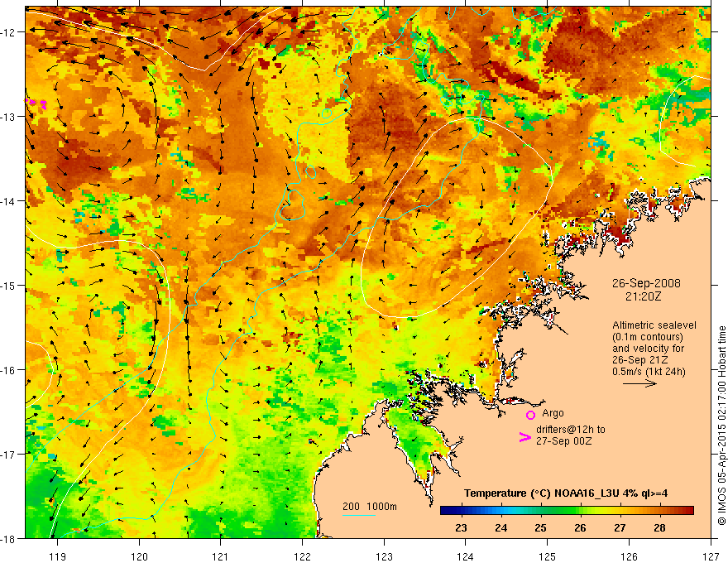Click the temperature color bar at 26

580,511
